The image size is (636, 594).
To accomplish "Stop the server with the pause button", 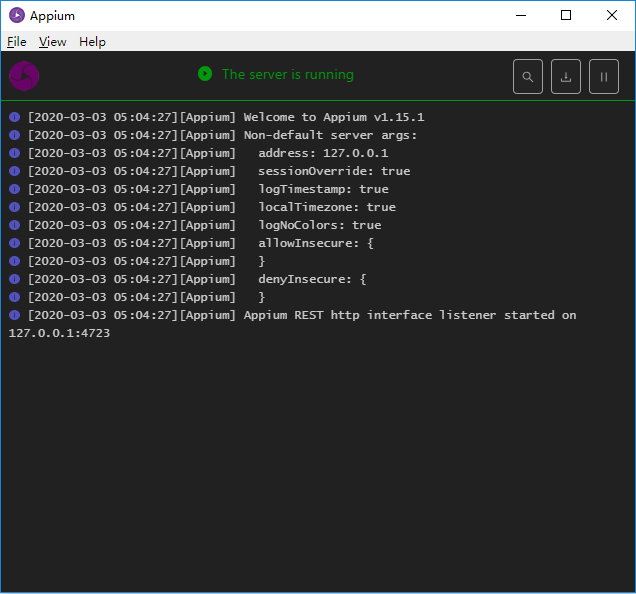I will [604, 76].
